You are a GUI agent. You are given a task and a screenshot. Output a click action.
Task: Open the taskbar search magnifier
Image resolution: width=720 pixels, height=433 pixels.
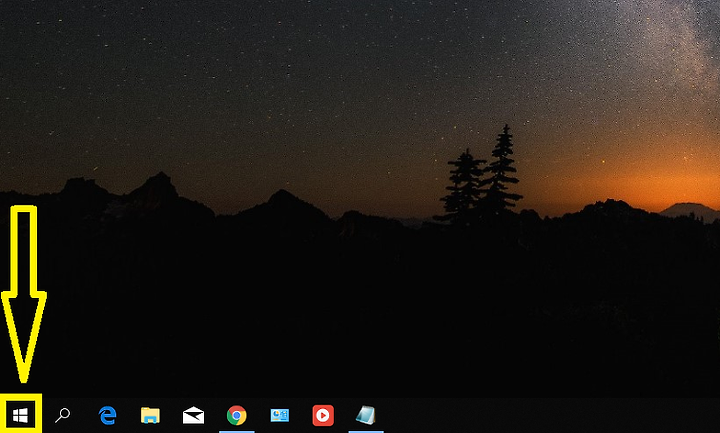coord(62,415)
